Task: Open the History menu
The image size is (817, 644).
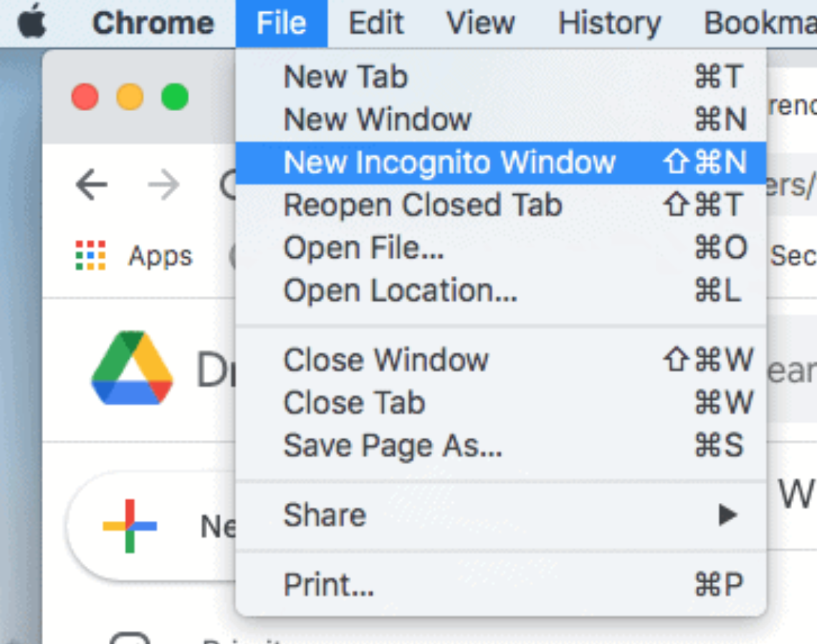Action: point(609,23)
